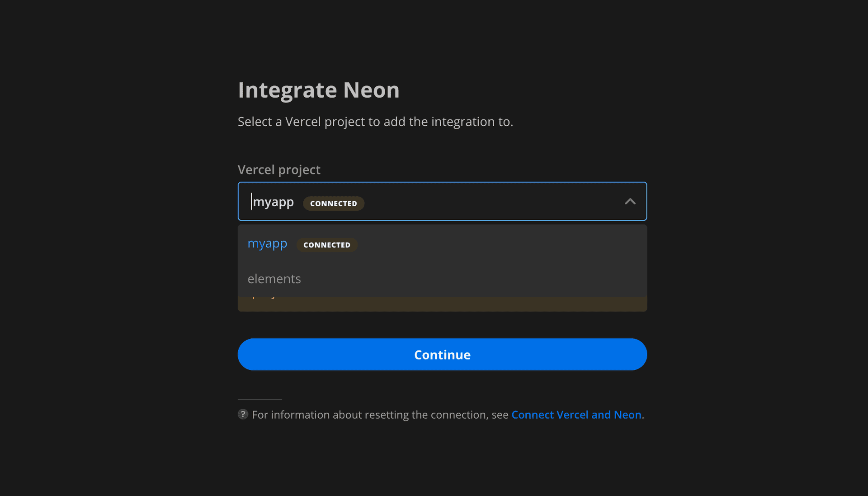The width and height of the screenshot is (868, 496).
Task: Select the myapp project from the list
Action: [x=268, y=244]
